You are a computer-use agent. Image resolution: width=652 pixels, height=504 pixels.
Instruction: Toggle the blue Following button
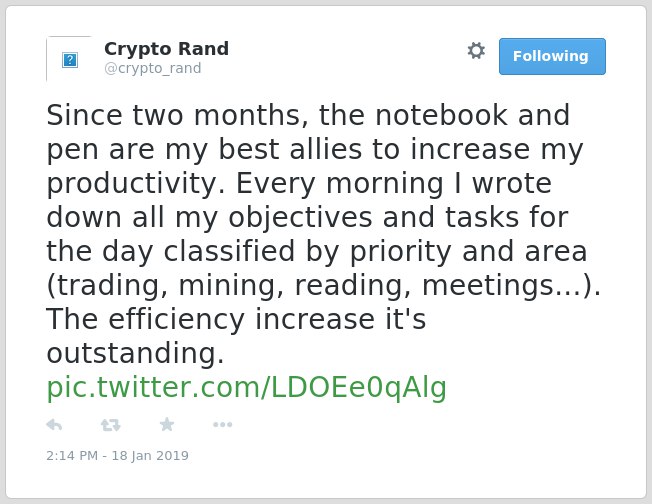[552, 57]
